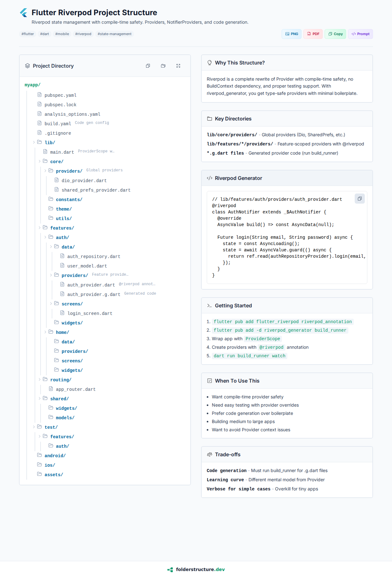Toggle the auth/ folder under lib features
The width and height of the screenshot is (392, 578).
(46, 237)
